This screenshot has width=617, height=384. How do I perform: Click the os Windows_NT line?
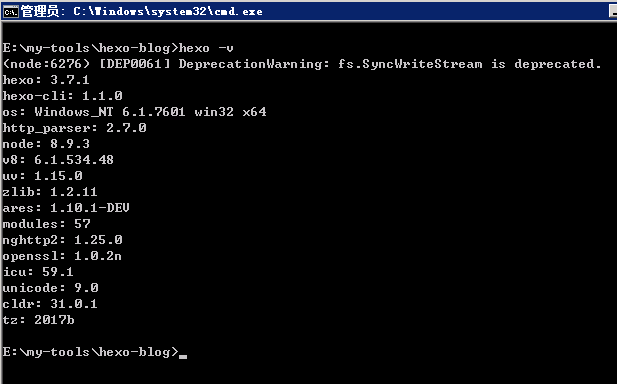coord(135,112)
